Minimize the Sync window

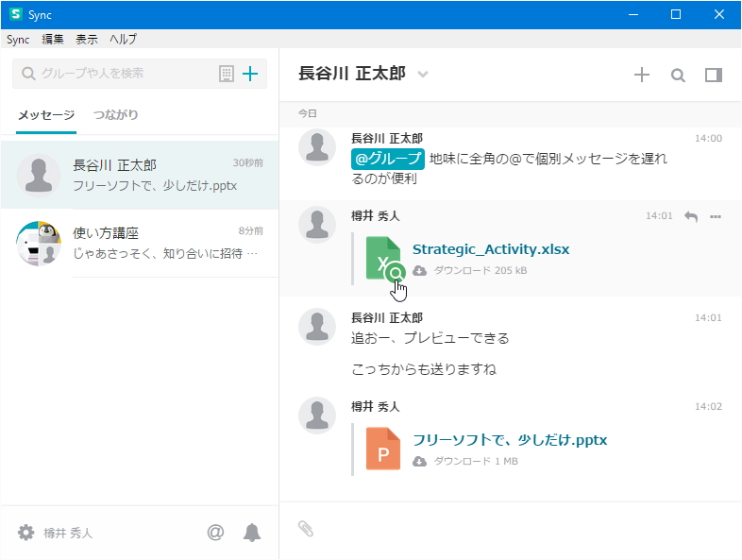point(633,15)
